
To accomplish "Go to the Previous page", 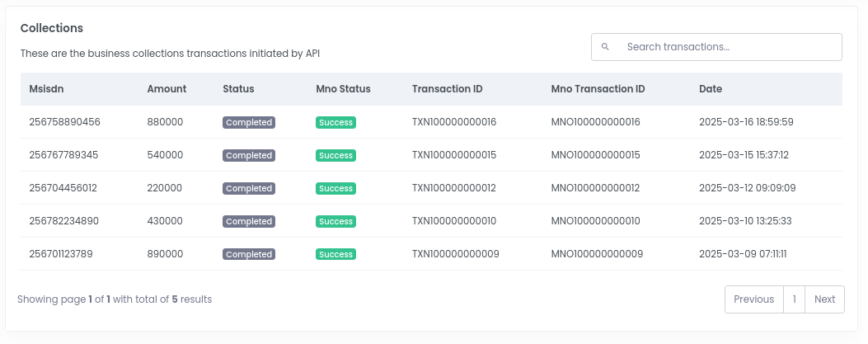I will tap(754, 299).
